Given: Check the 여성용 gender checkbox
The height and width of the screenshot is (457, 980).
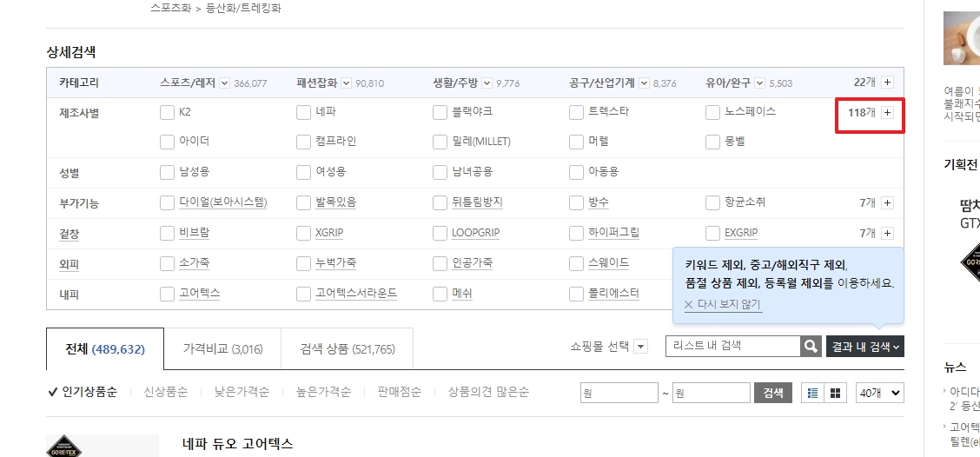Looking at the screenshot, I should (303, 172).
